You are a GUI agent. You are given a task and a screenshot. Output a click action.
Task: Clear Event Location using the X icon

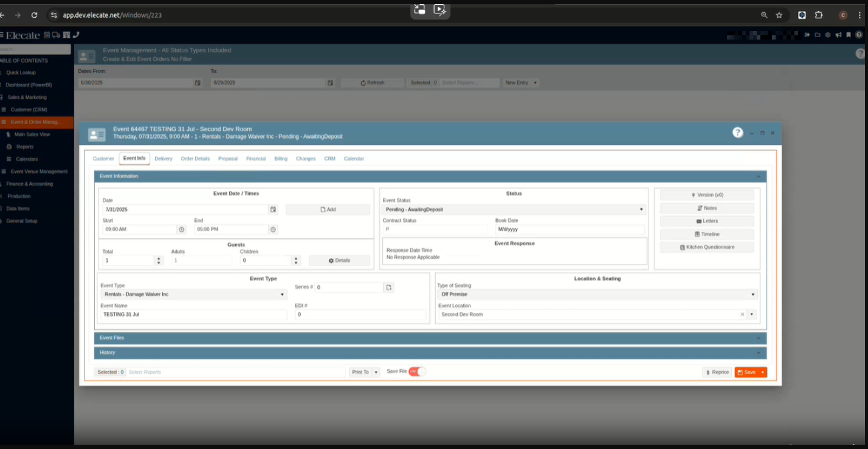[742, 315]
